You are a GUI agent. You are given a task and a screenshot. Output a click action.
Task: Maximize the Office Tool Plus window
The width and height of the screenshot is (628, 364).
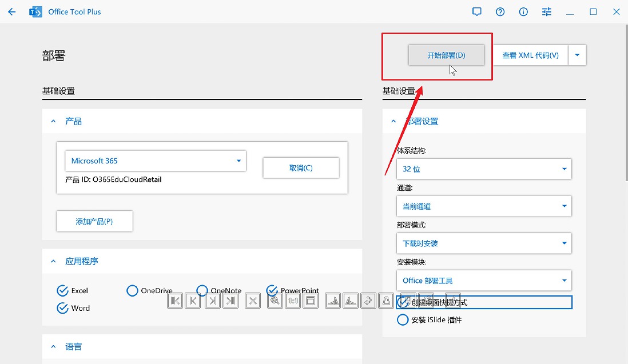(x=593, y=11)
